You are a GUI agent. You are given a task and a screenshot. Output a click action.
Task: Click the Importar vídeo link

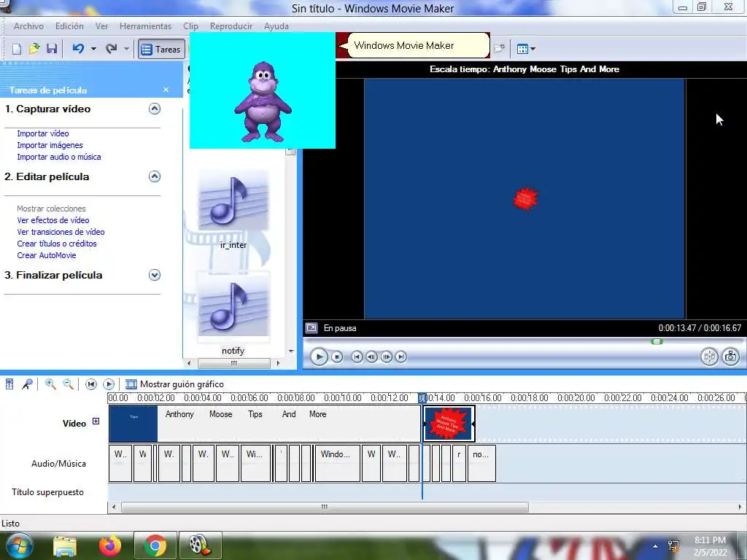43,133
